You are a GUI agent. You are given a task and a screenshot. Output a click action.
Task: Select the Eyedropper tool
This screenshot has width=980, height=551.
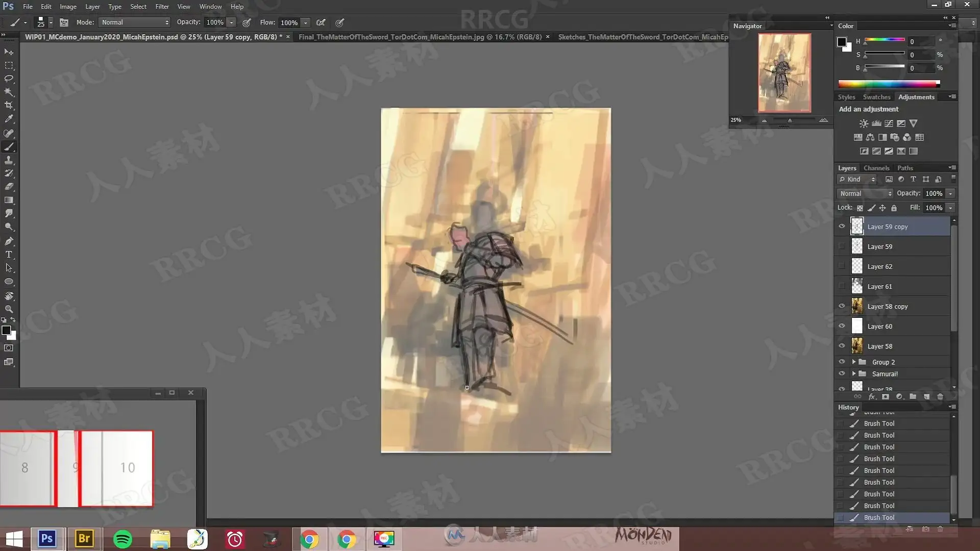click(x=9, y=118)
